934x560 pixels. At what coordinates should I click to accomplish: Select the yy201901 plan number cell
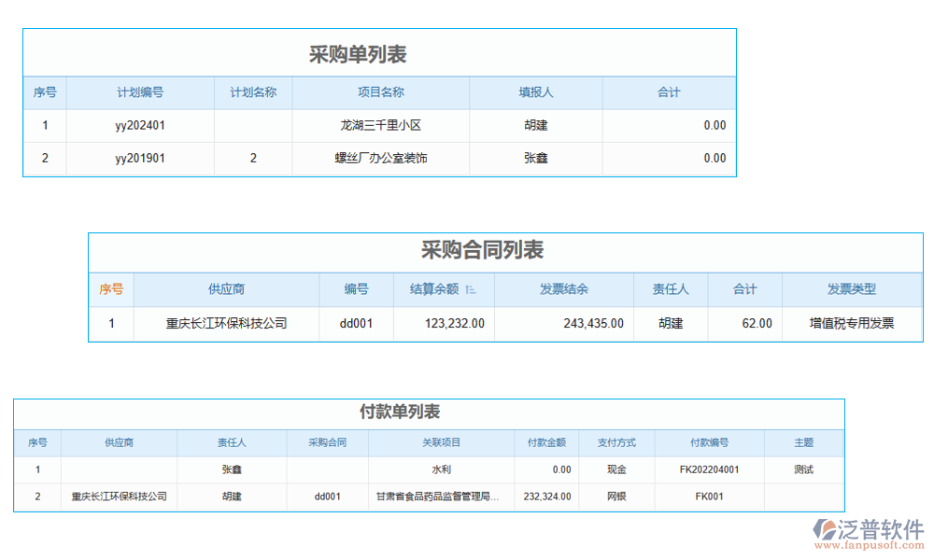140,159
